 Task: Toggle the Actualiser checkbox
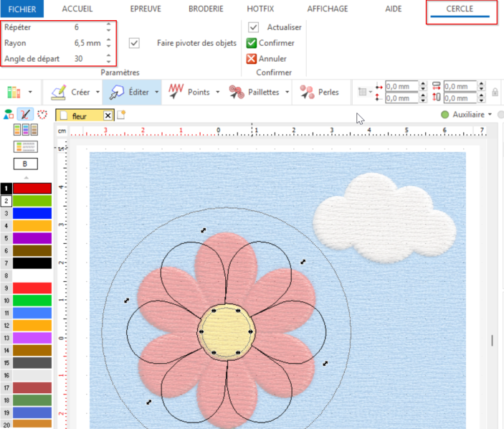pyautogui.click(x=253, y=27)
